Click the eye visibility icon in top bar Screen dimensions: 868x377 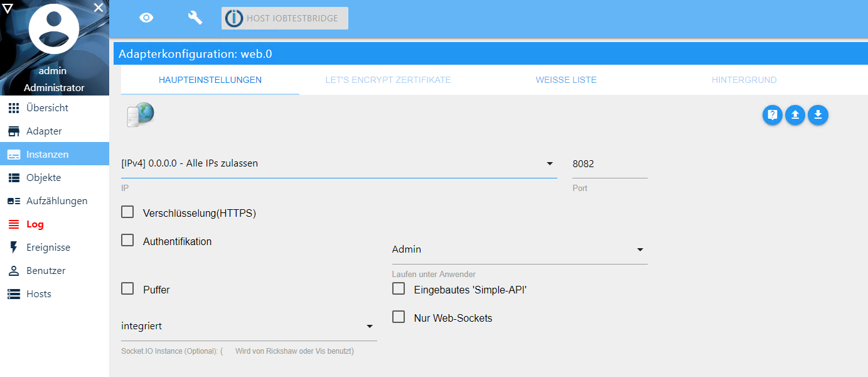[146, 18]
